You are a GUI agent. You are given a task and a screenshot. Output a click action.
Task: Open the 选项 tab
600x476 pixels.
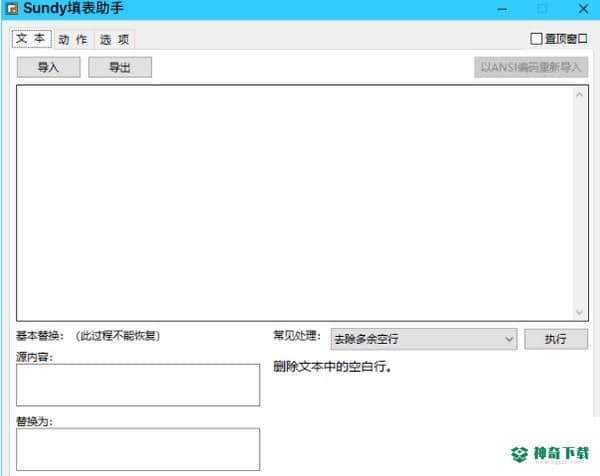tap(114, 39)
